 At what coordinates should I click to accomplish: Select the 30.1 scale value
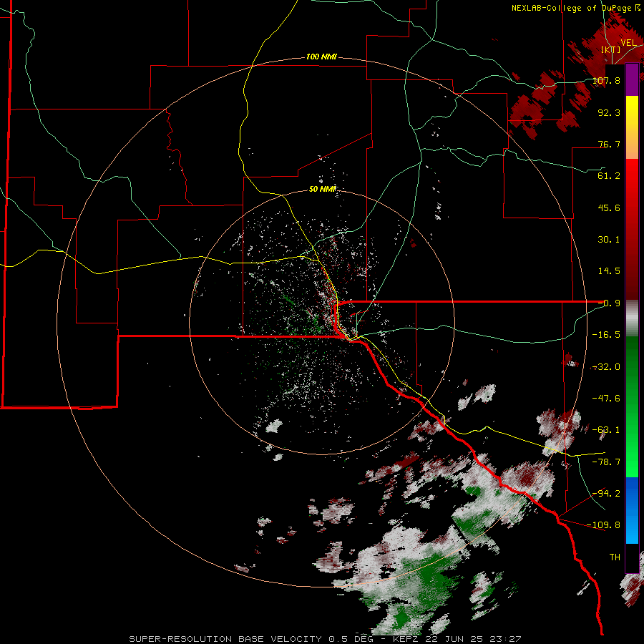609,240
